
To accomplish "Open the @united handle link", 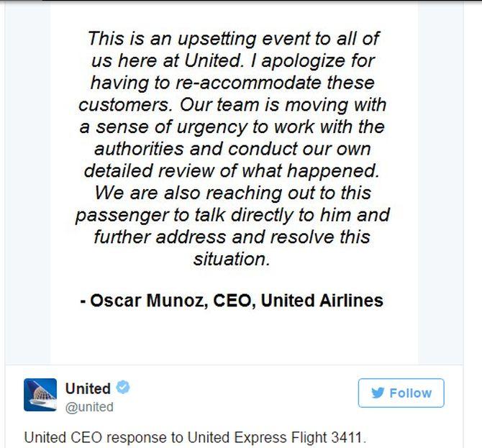I will (89, 407).
